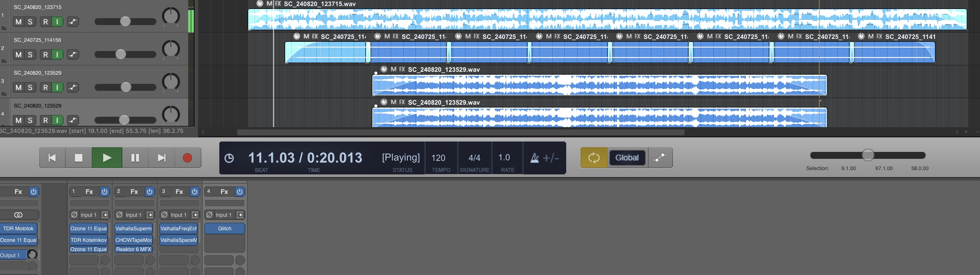The height and width of the screenshot is (275, 980).
Task: Stop playback with the Stop button
Action: [78, 158]
